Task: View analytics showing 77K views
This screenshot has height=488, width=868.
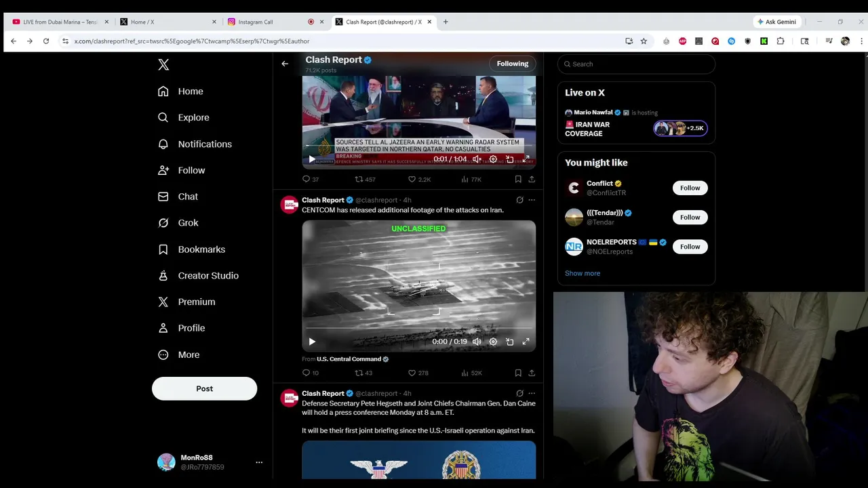Action: pos(471,180)
